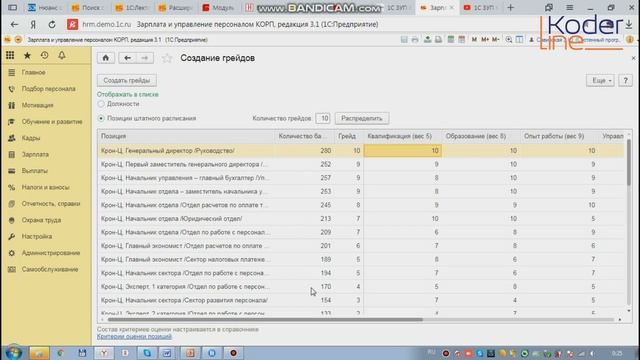This screenshot has height=360, width=640.
Task: Open the Налоги и взносы section
Action: click(45, 187)
